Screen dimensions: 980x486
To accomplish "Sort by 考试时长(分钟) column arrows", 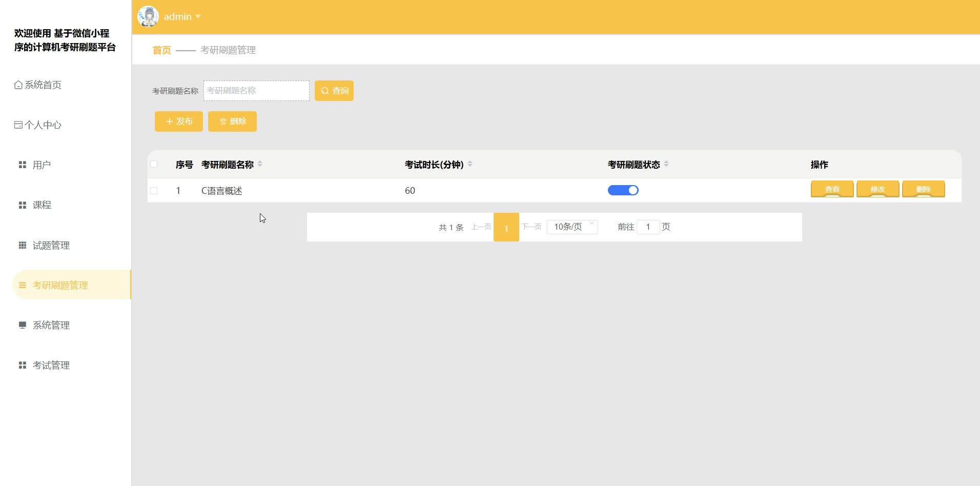I will pos(470,164).
